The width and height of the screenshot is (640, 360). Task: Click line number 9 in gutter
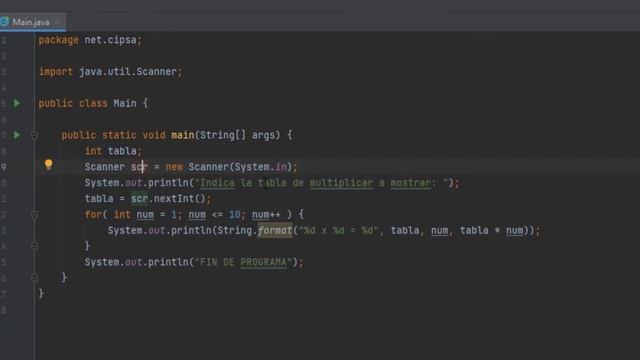point(4,167)
